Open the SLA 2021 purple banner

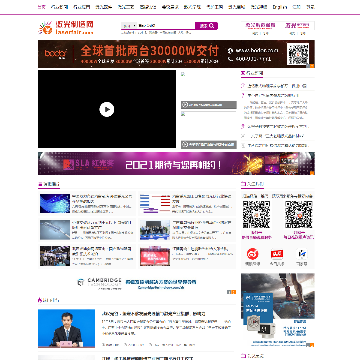[x=176, y=164]
